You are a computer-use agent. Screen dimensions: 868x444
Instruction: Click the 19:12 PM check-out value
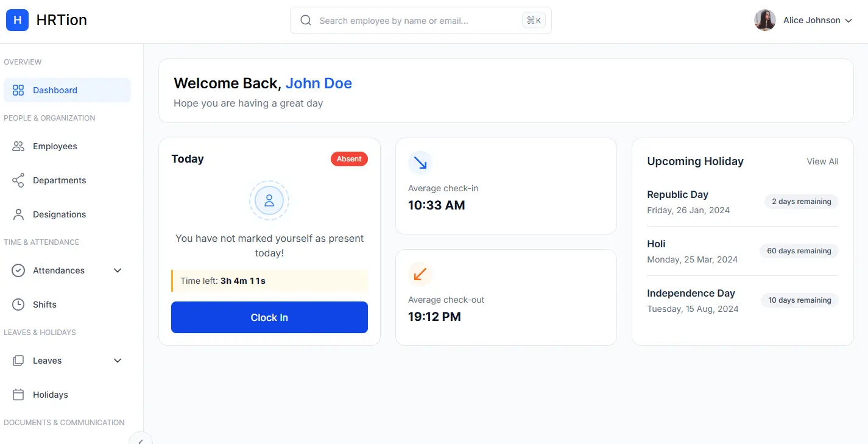434,317
